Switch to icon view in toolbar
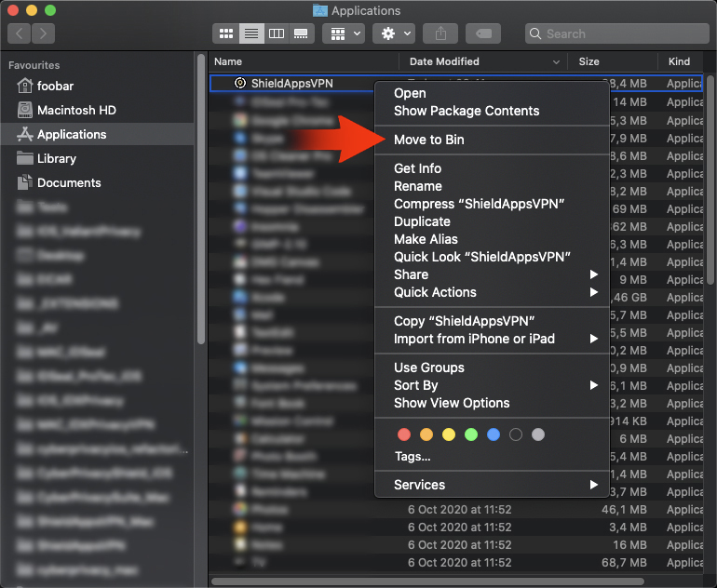Image resolution: width=717 pixels, height=588 pixels. point(225,33)
